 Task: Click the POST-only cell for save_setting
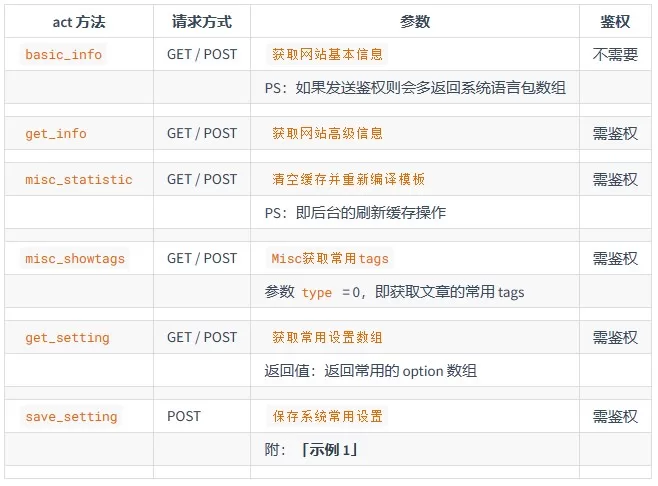click(x=184, y=417)
